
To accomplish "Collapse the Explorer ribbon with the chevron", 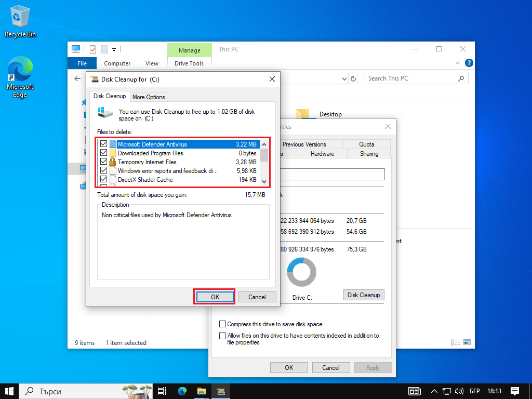I will [x=457, y=63].
